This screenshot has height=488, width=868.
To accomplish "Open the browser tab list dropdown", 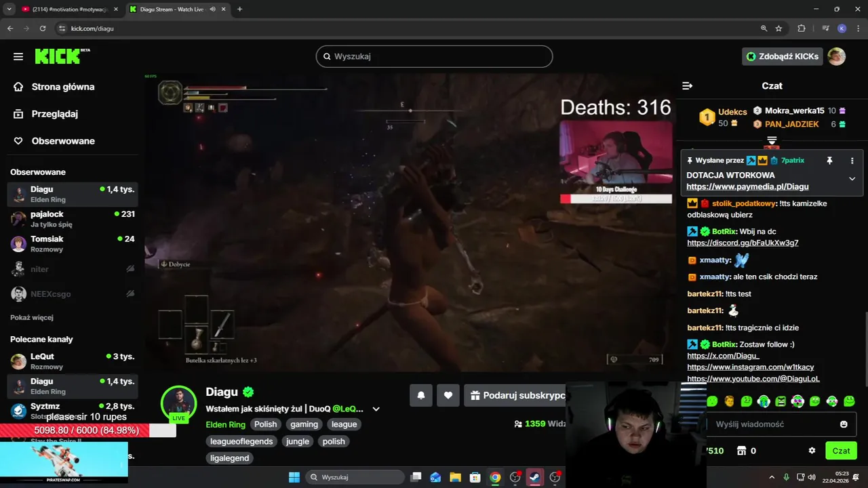I will 9,9.
